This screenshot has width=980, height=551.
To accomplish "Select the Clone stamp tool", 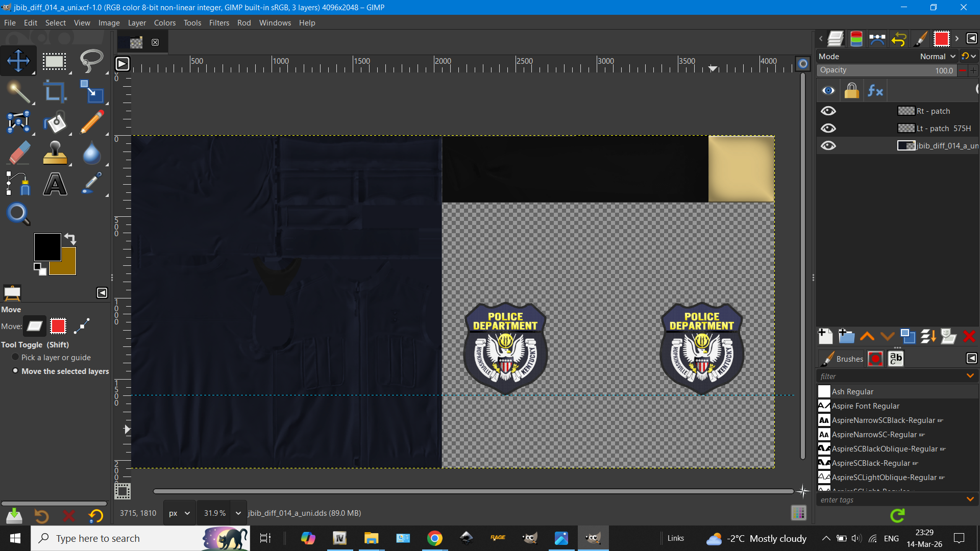I will pyautogui.click(x=55, y=153).
